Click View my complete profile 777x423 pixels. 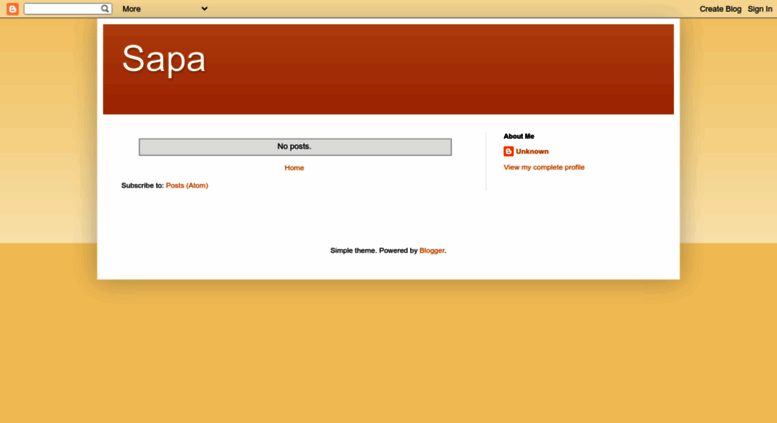pos(544,167)
